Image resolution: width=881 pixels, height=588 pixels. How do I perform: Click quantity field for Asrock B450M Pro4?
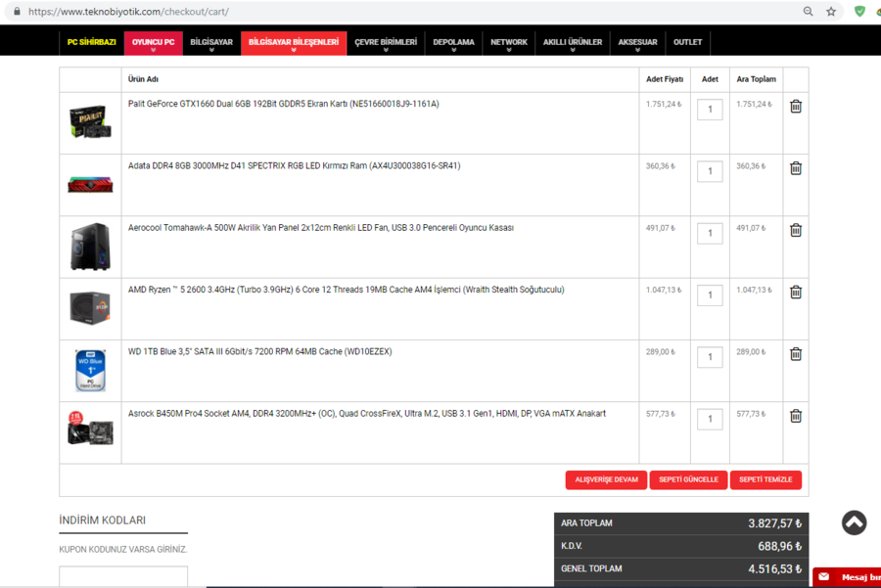(x=710, y=419)
